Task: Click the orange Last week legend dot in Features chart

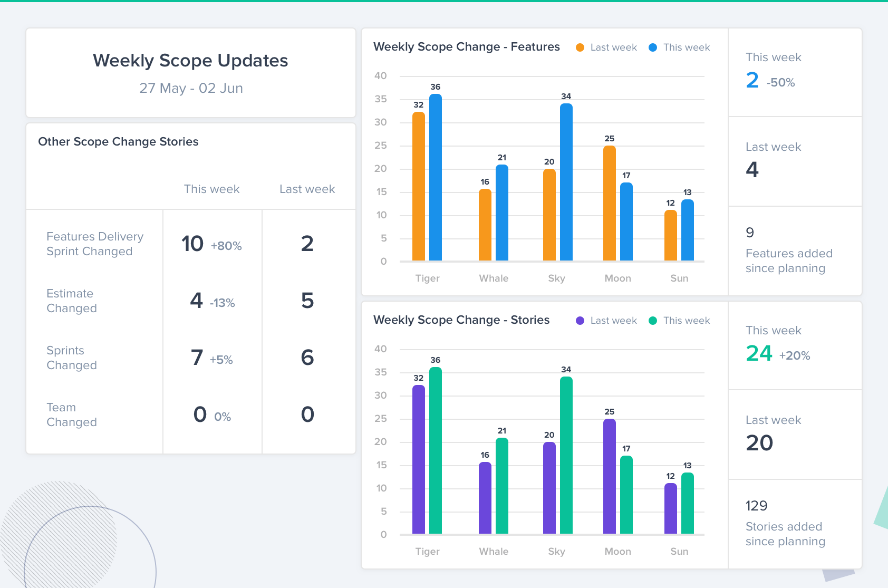Action: point(580,47)
